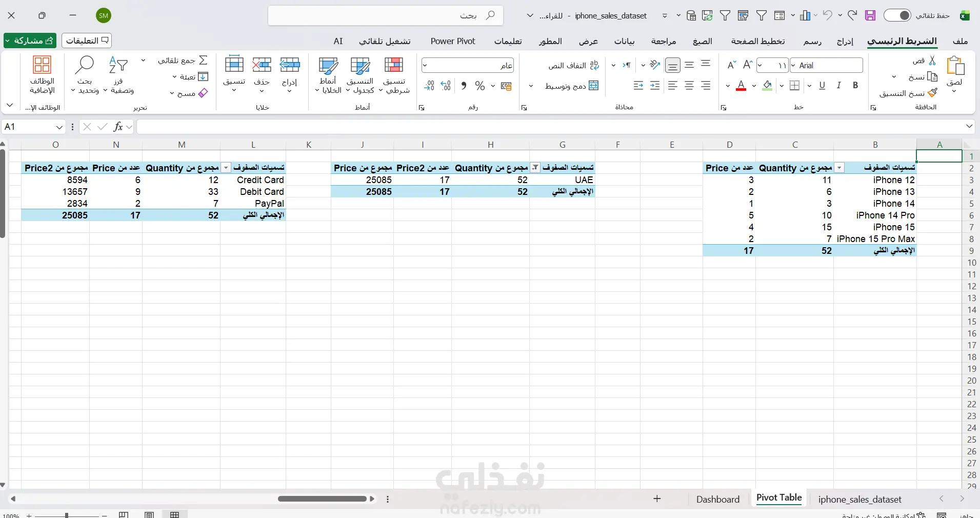Click the Insert Function fx icon
This screenshot has width=980, height=518.
(118, 127)
